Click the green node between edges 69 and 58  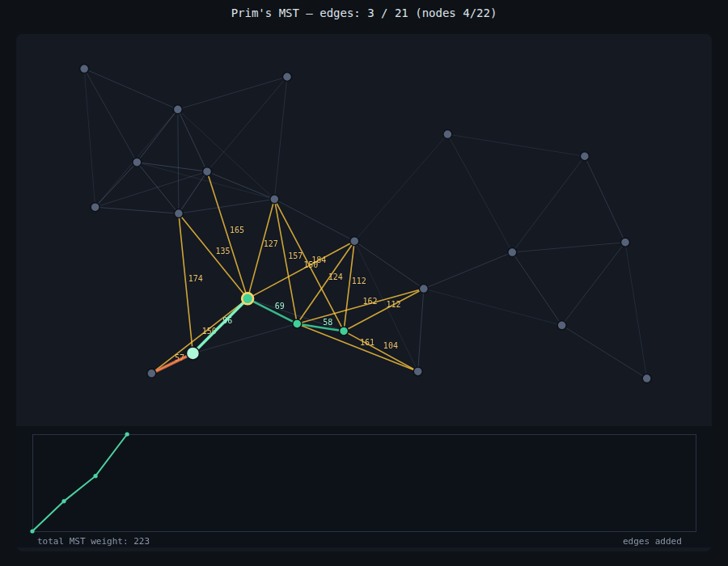(x=297, y=323)
